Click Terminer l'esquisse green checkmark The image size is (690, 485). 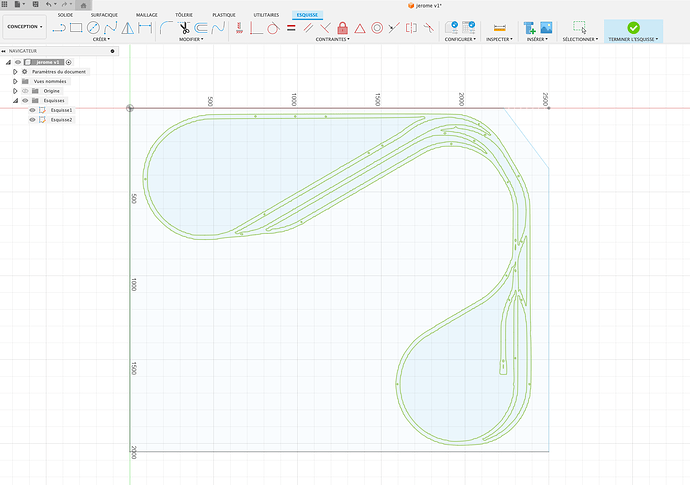coord(633,28)
